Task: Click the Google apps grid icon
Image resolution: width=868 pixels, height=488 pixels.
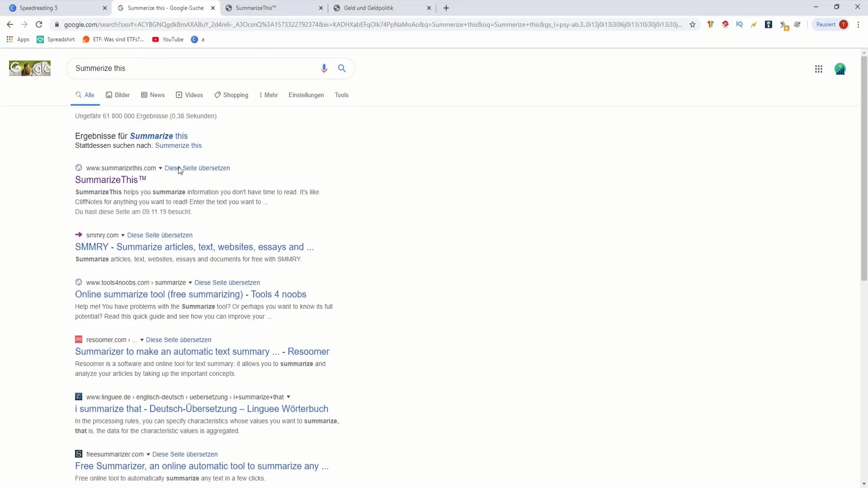Action: pos(819,68)
